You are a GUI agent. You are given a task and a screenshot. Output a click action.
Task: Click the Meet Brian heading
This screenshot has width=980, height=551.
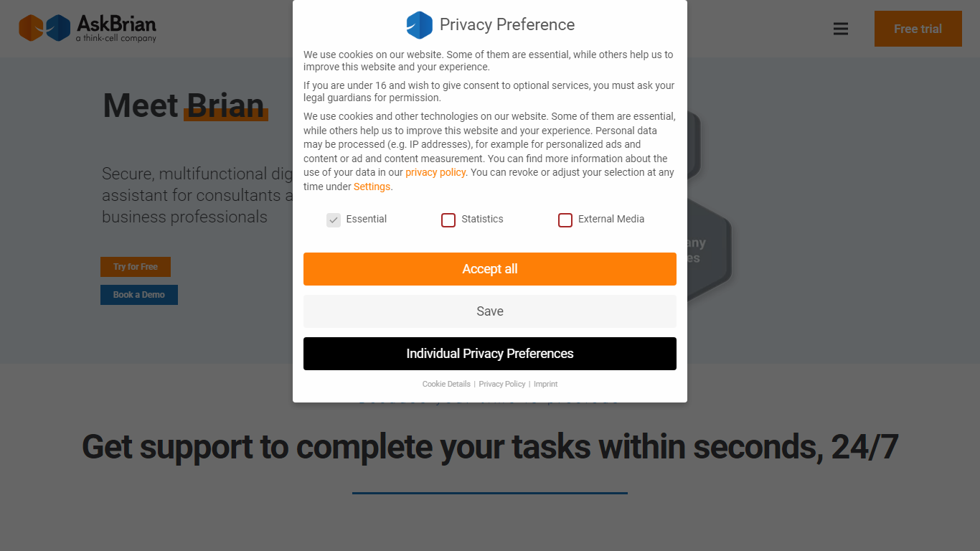(x=184, y=105)
